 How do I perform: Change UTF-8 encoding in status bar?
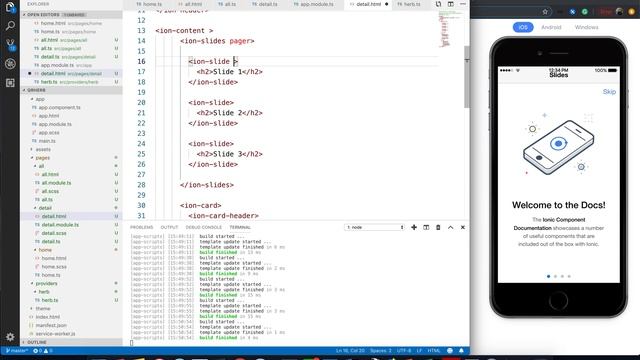point(404,351)
